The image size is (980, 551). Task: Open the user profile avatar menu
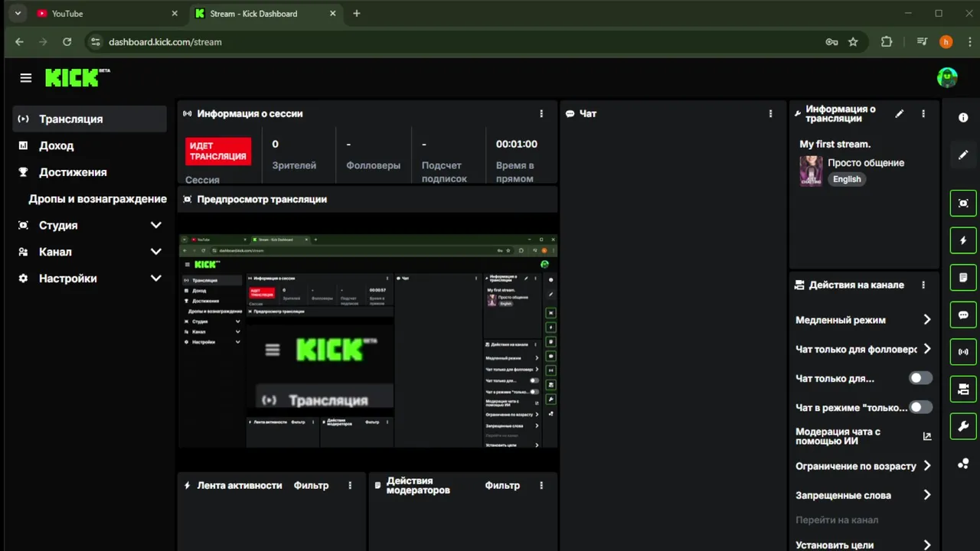(x=947, y=77)
